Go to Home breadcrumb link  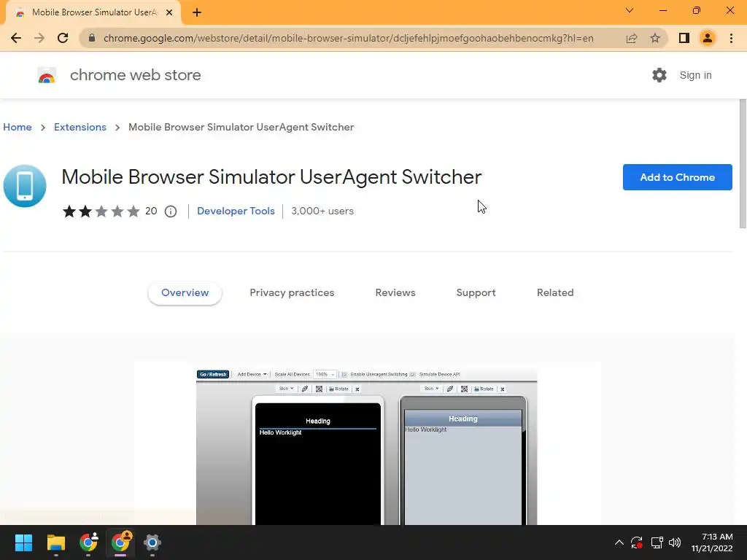coord(18,127)
